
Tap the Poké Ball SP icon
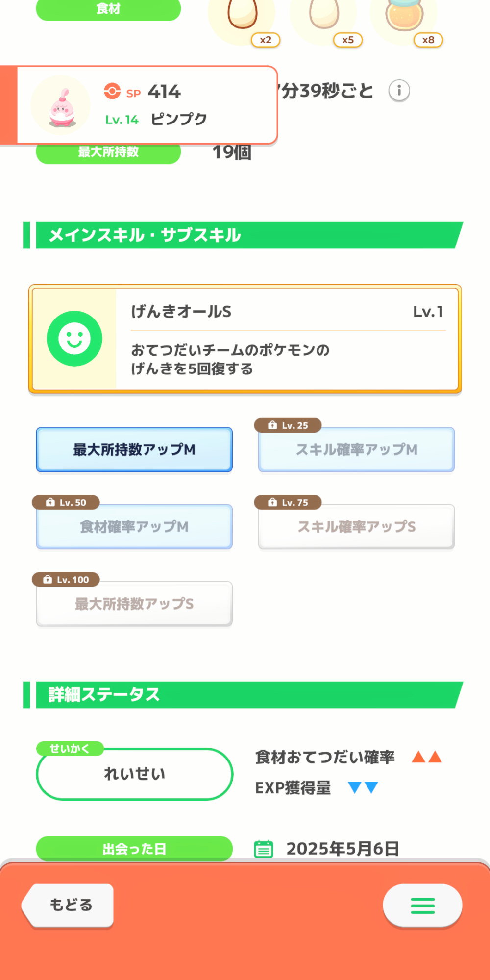(112, 91)
